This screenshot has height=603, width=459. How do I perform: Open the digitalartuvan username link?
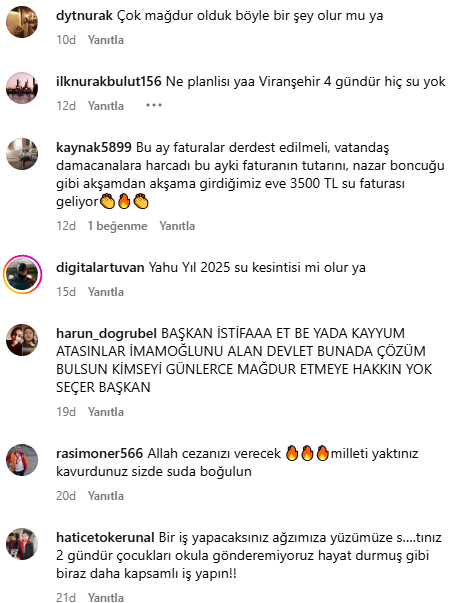coord(100,267)
